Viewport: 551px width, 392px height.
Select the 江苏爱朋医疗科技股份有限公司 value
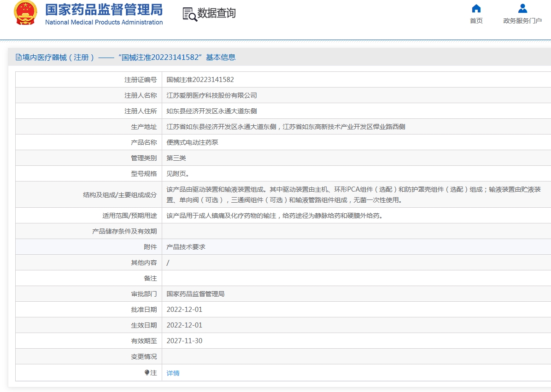coord(211,95)
